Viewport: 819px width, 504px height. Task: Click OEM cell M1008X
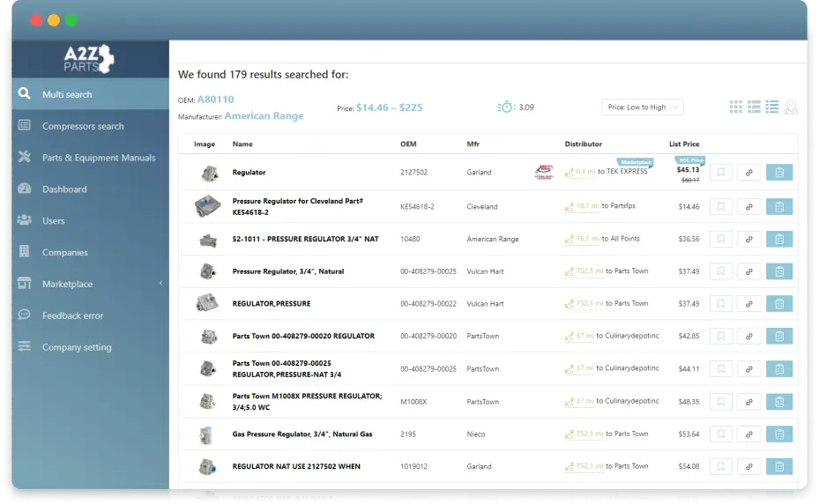coord(413,402)
